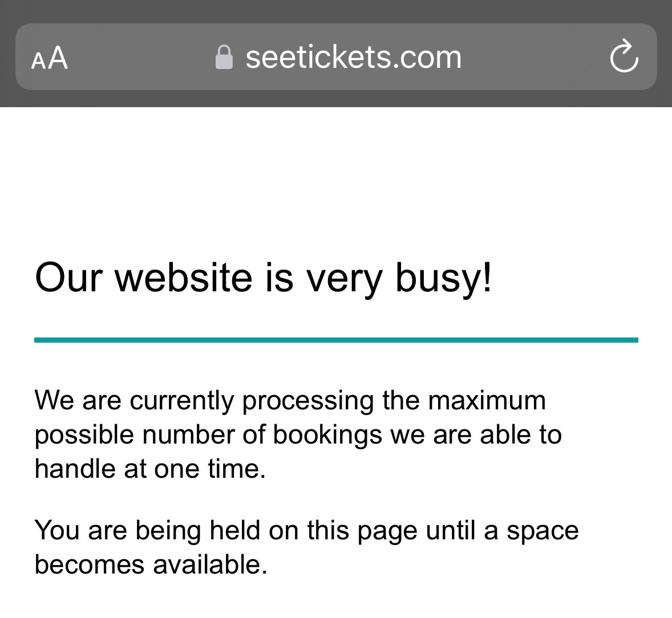Click the "Our website is very busy!" heading
Image resolution: width=672 pixels, height=618 pixels.
click(x=263, y=278)
